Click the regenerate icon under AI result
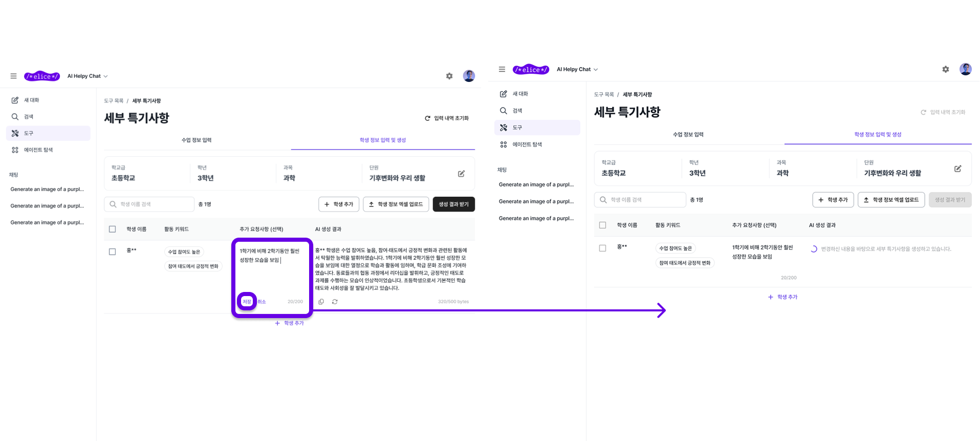Screen dimensions: 980x441 (x=335, y=302)
